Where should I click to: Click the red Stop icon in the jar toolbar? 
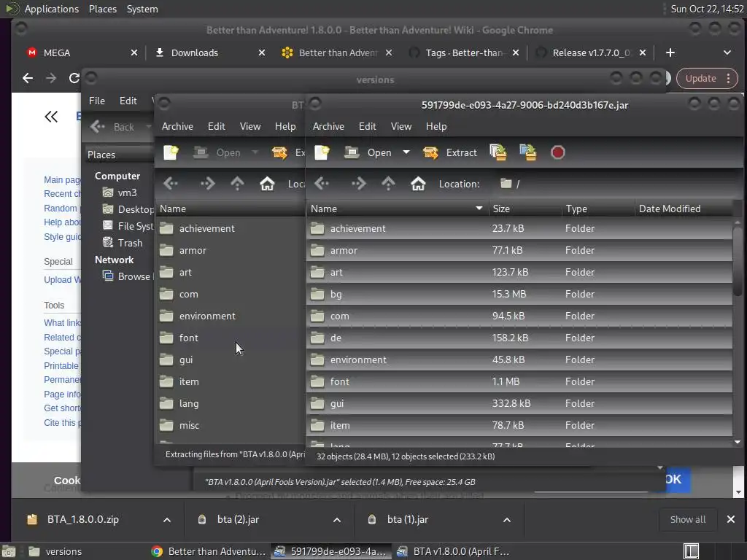coord(557,152)
